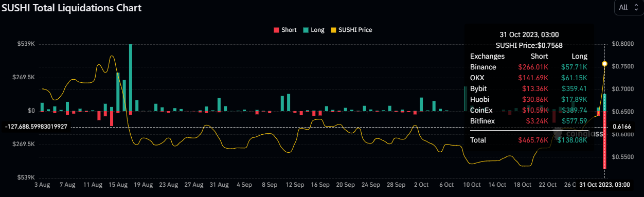Click the OKX row in tooltip

[529, 78]
